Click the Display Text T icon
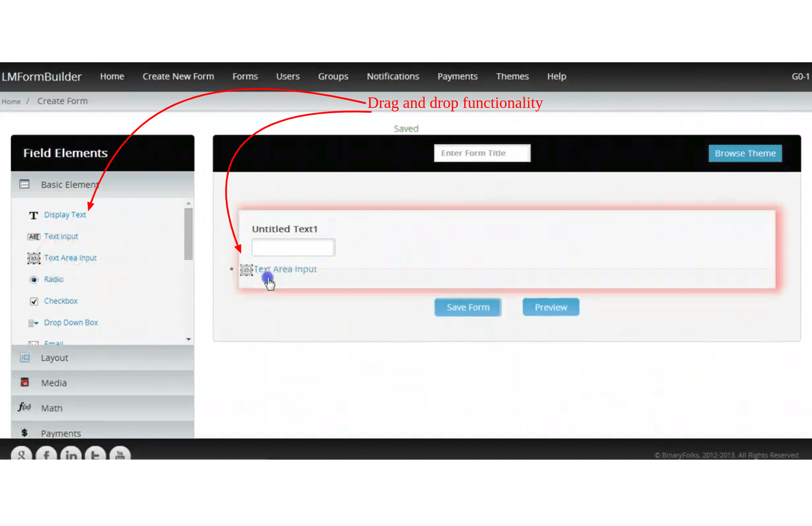 tap(33, 215)
